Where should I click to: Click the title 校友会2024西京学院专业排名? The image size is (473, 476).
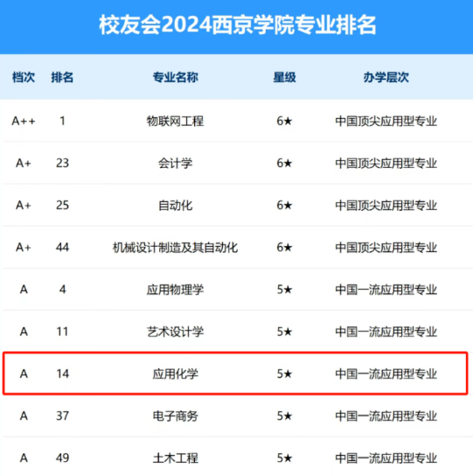tap(238, 24)
